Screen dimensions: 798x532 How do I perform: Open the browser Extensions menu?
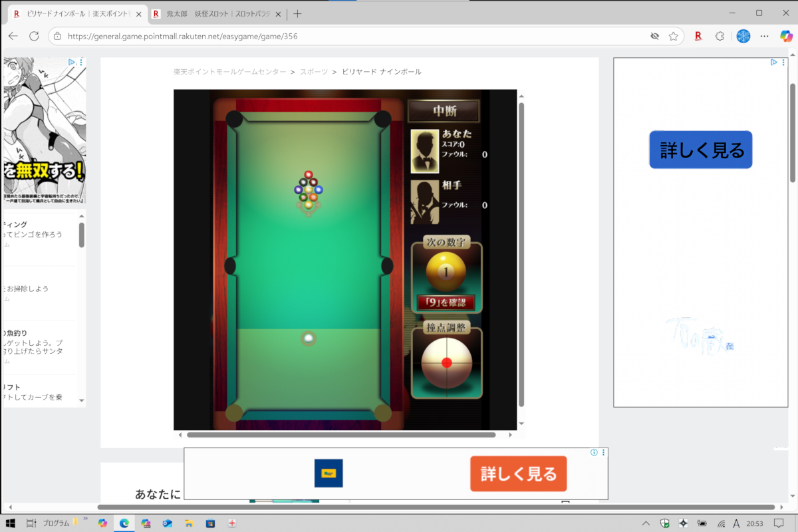720,36
